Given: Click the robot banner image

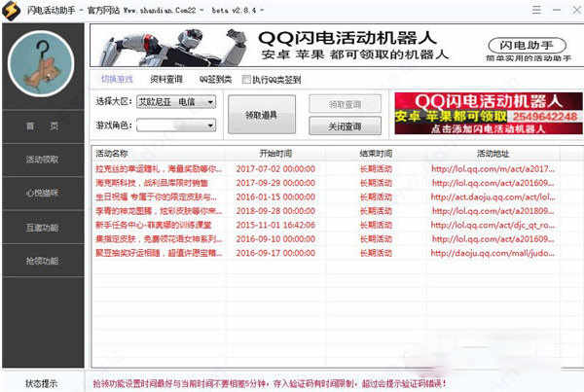Looking at the screenshot, I should pyautogui.click(x=173, y=46).
